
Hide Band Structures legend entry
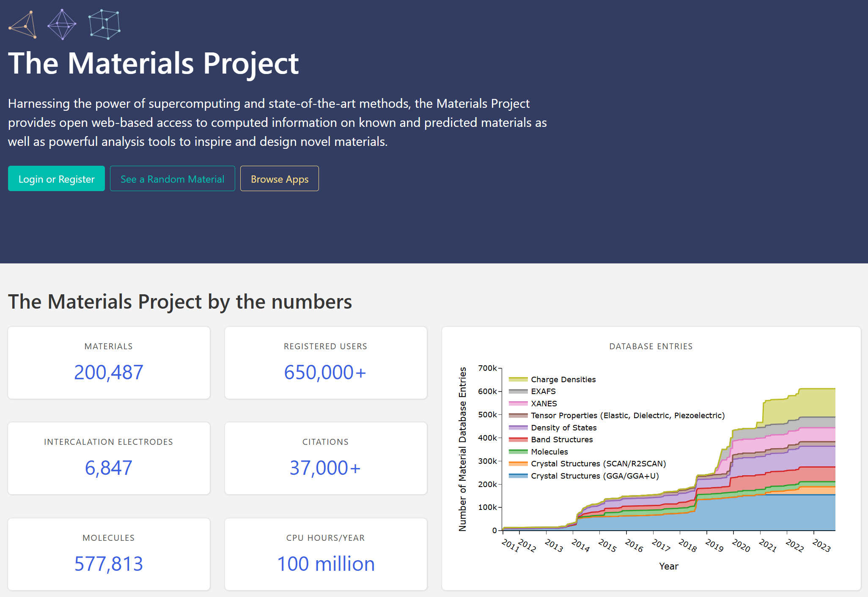561,440
